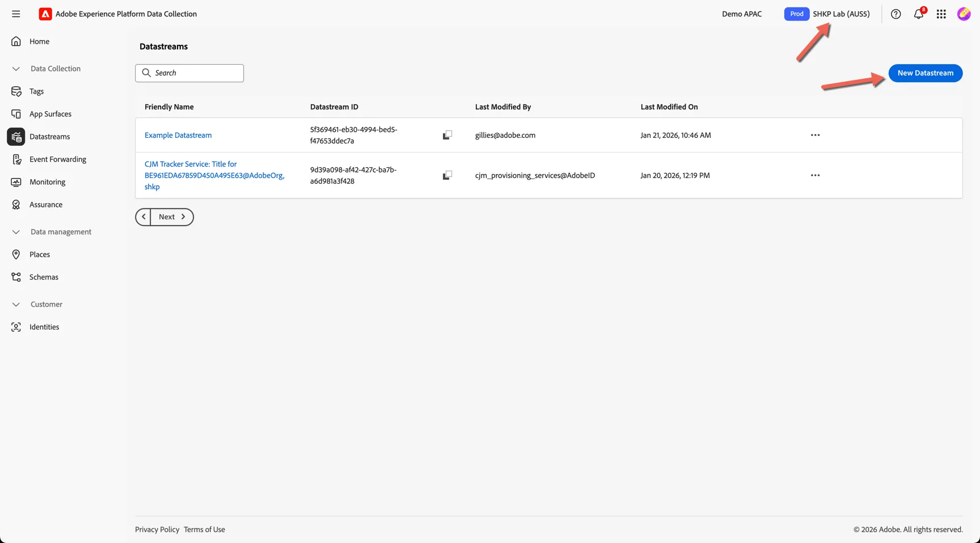The width and height of the screenshot is (980, 543).
Task: Open more actions for Example Datastream
Action: click(815, 135)
